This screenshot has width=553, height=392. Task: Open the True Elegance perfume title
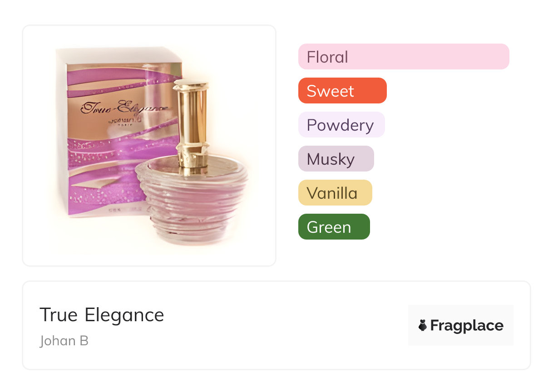[x=102, y=315]
